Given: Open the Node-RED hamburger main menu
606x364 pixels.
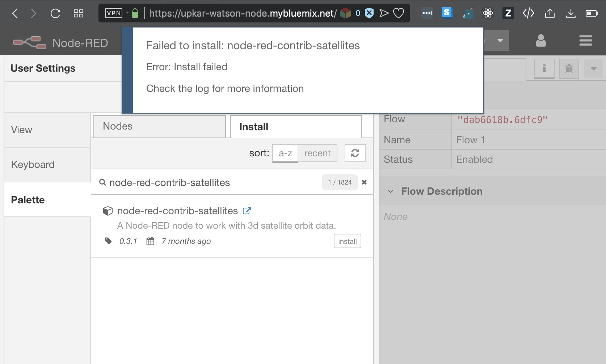Looking at the screenshot, I should coord(585,41).
